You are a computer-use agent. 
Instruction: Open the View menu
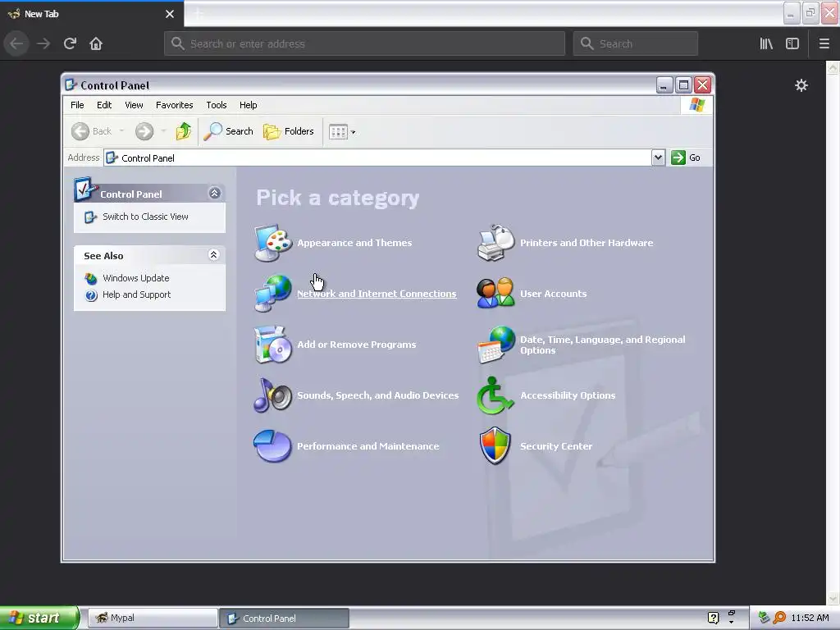[134, 105]
